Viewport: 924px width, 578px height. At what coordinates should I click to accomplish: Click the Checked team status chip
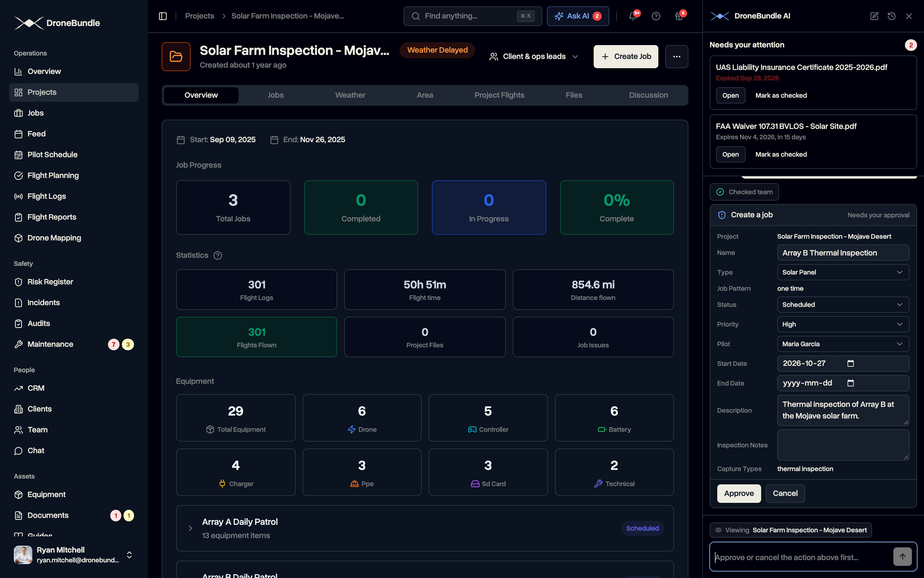click(744, 192)
